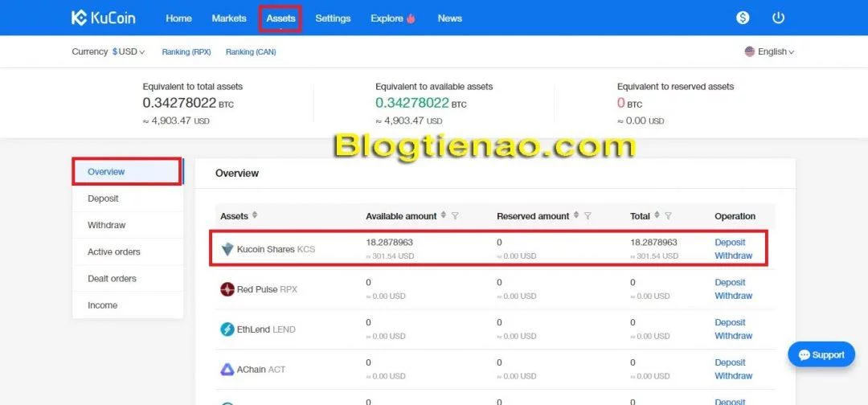Open the News menu
This screenshot has height=405, width=868.
(449, 18)
